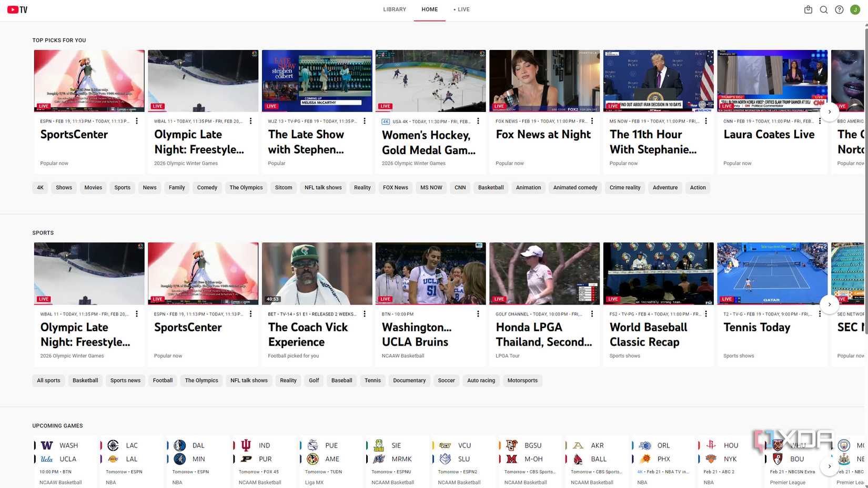Open more options for Fox News at Night
The height and width of the screenshot is (488, 868).
[592, 121]
